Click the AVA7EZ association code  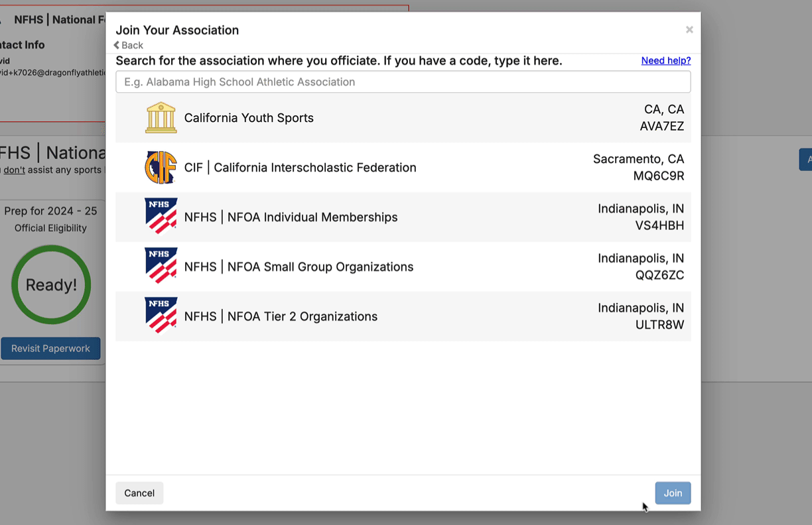point(661,127)
